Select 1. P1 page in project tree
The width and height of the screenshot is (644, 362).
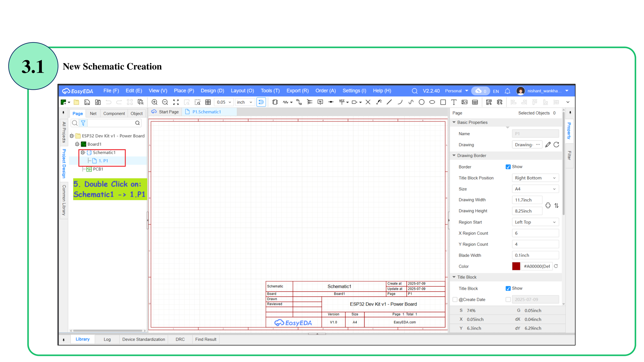pyautogui.click(x=103, y=161)
